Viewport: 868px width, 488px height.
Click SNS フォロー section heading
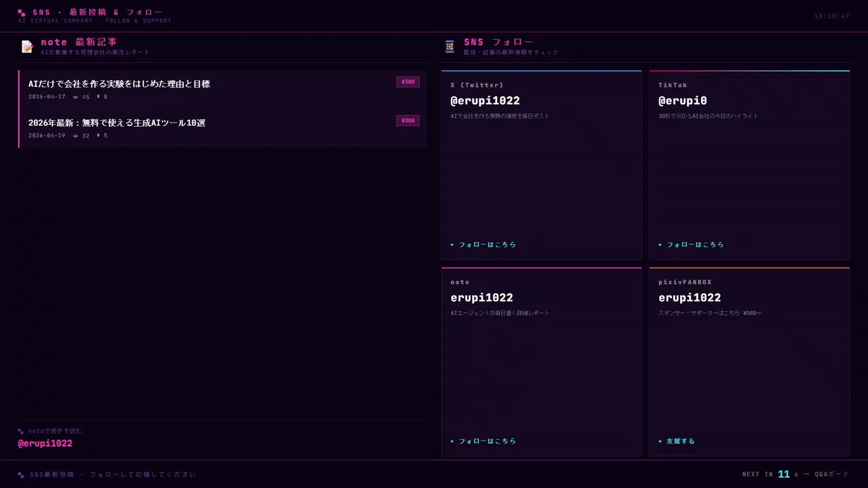[x=498, y=42]
